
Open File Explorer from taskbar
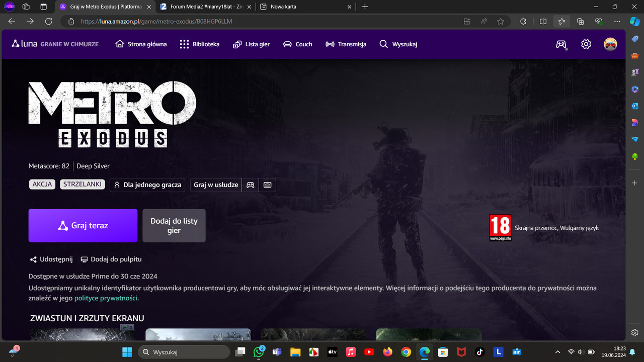pyautogui.click(x=295, y=352)
